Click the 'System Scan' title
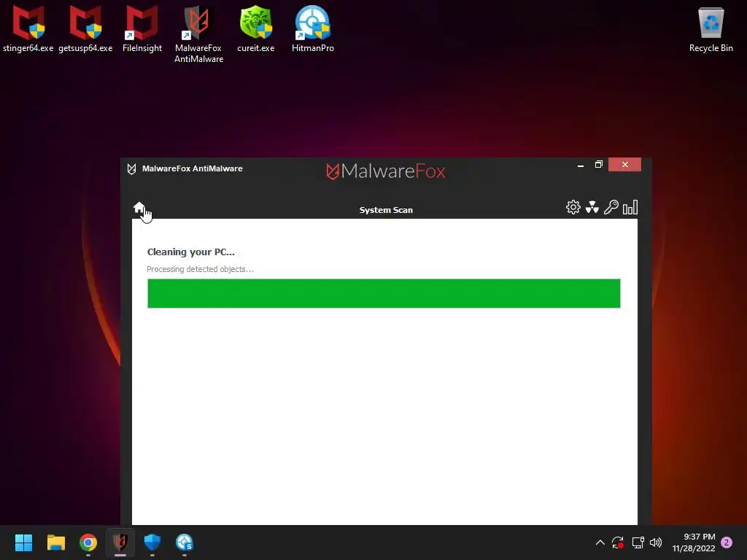This screenshot has height=560, width=747. tap(386, 210)
